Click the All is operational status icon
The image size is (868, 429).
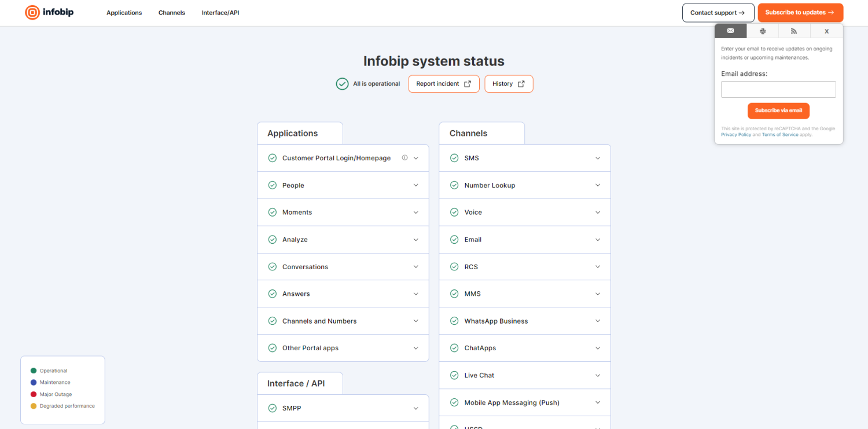(342, 84)
